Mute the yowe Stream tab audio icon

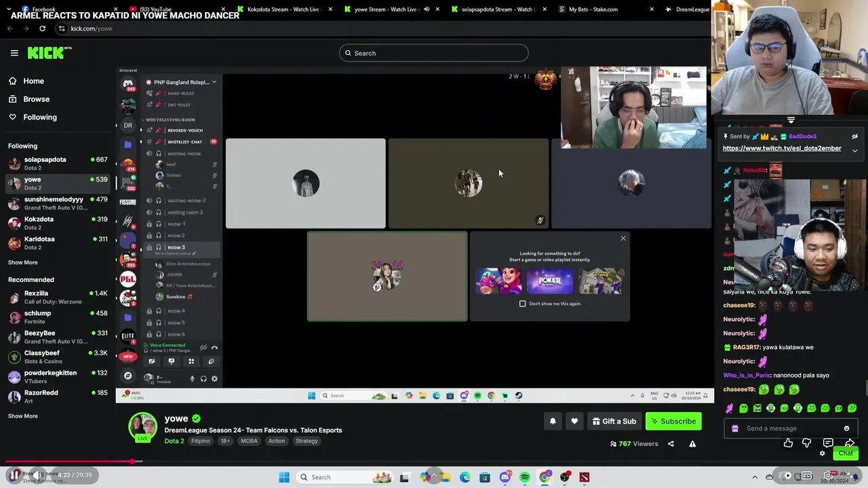pyautogui.click(x=427, y=9)
